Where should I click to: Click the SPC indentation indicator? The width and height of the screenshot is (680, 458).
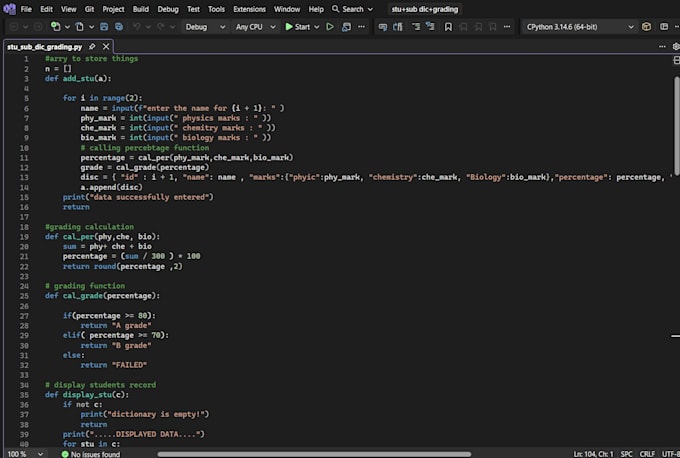coord(626,454)
